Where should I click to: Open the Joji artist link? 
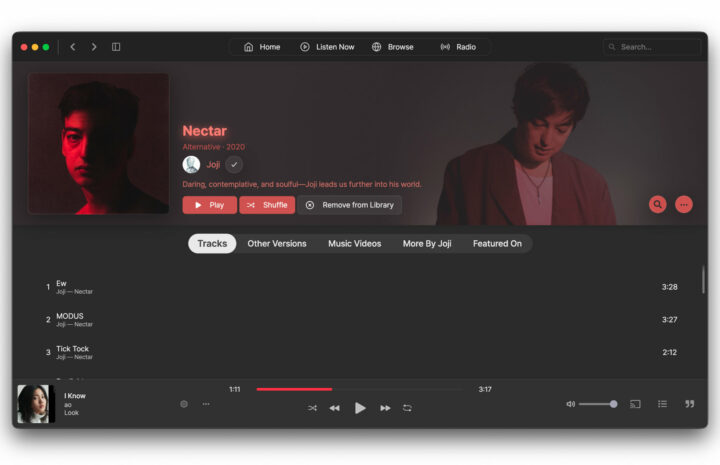coord(213,164)
